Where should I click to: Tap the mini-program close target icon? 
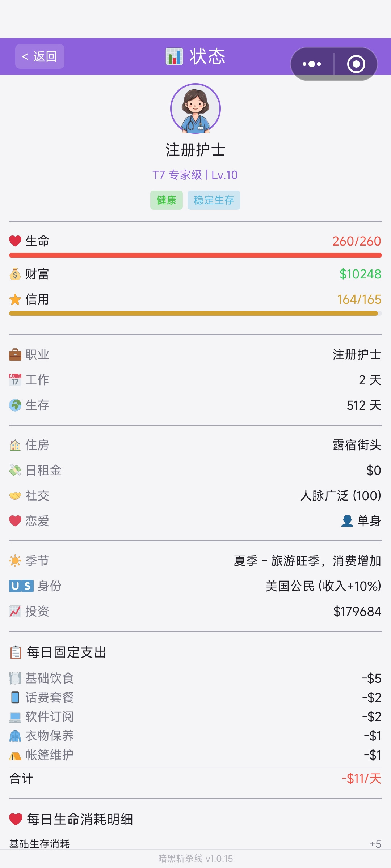pyautogui.click(x=356, y=64)
